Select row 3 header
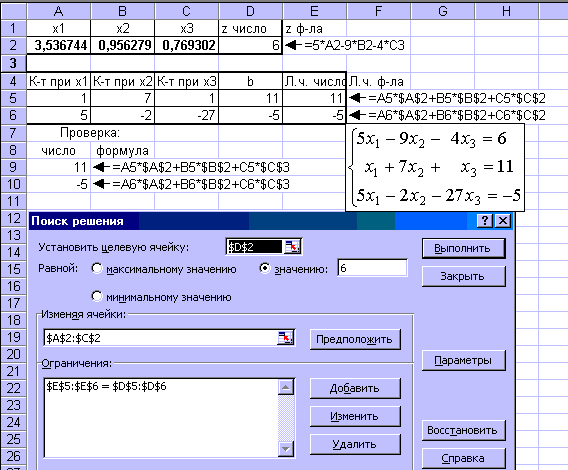 point(13,63)
